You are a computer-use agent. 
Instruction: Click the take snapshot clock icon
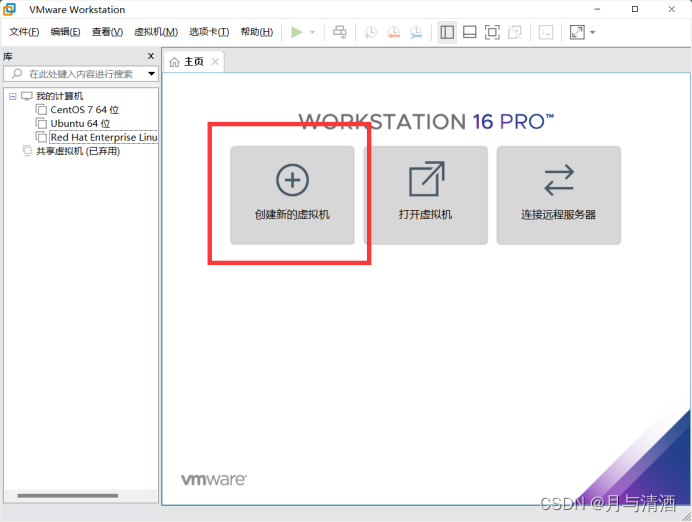pos(370,32)
